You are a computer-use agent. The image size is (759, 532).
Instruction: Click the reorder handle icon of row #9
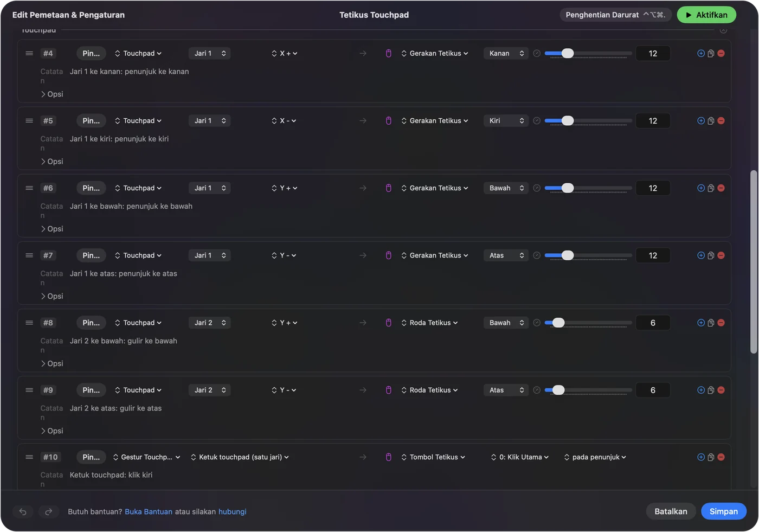tap(29, 390)
